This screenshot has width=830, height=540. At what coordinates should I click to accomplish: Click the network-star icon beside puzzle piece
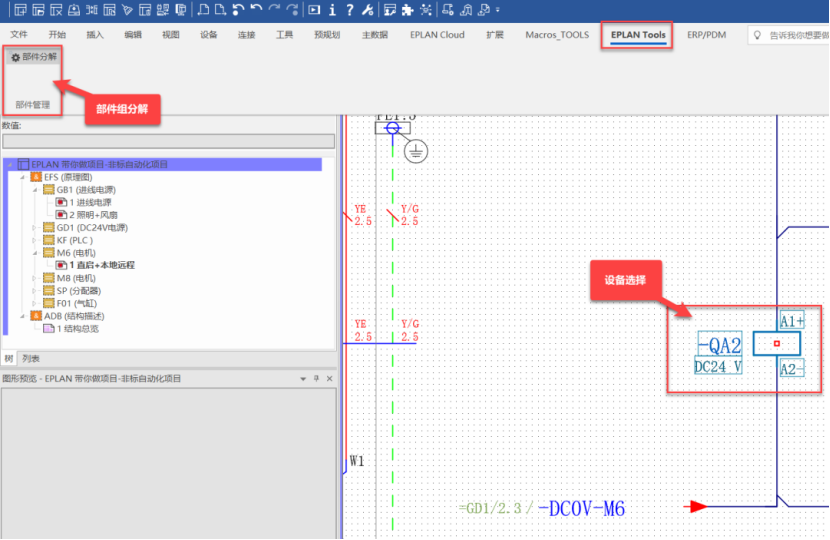pyautogui.click(x=425, y=10)
